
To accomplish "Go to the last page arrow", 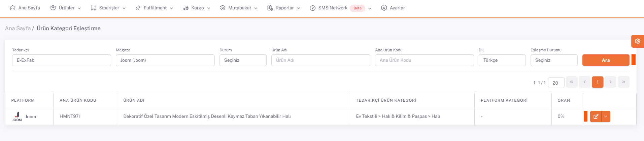I will click(x=623, y=82).
